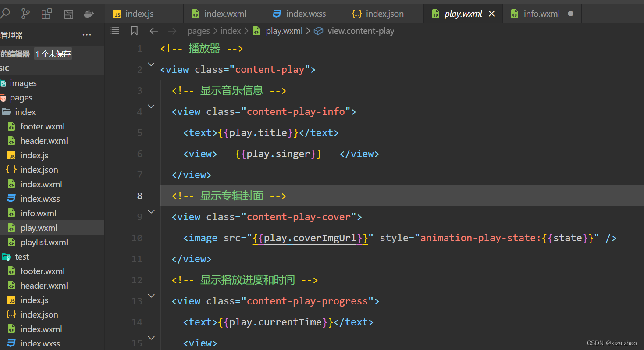644x350 pixels.
Task: Fold the code block at line 13
Action: (x=151, y=296)
